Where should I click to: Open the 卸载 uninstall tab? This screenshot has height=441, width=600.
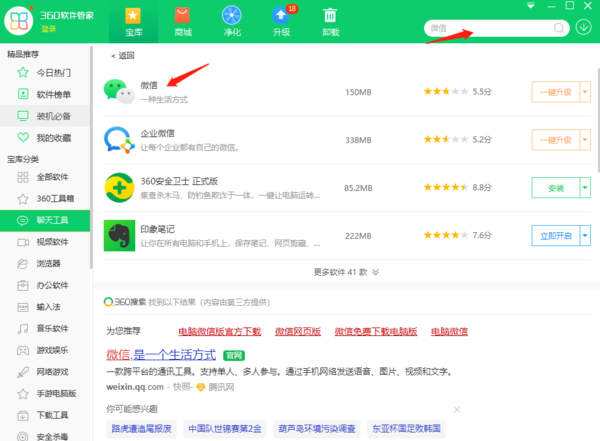pyautogui.click(x=331, y=22)
